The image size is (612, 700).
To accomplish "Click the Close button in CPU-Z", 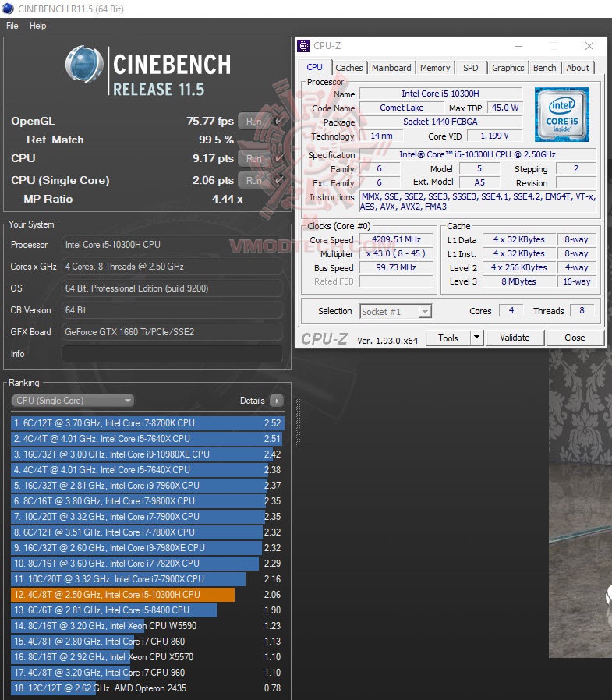I will pos(575,338).
